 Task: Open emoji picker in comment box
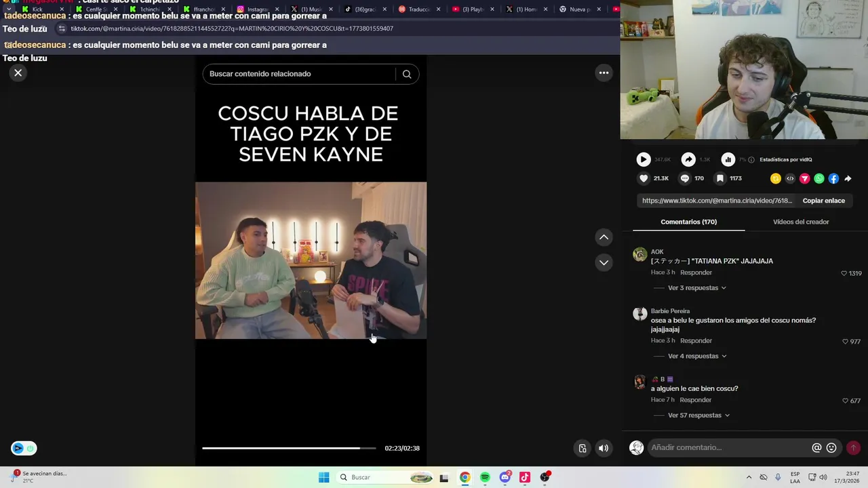pos(831,448)
